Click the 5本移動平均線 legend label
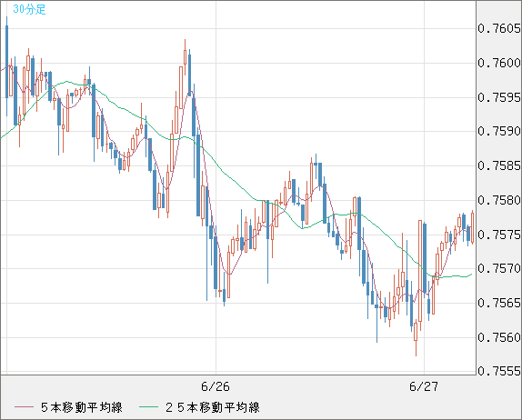This screenshot has width=522, height=420. [x=82, y=407]
